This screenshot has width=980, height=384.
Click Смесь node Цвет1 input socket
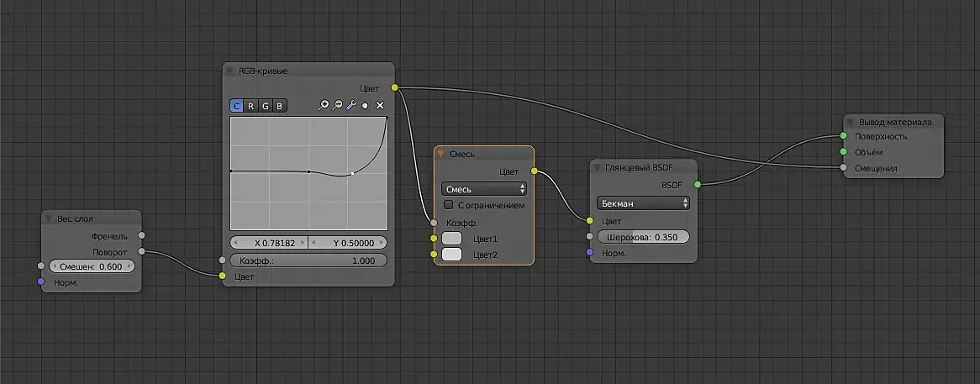click(434, 238)
